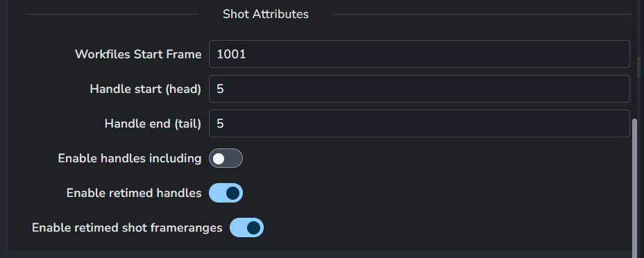
Task: Switch off Enable retimed shot frameranges toggle
Action: 246,227
